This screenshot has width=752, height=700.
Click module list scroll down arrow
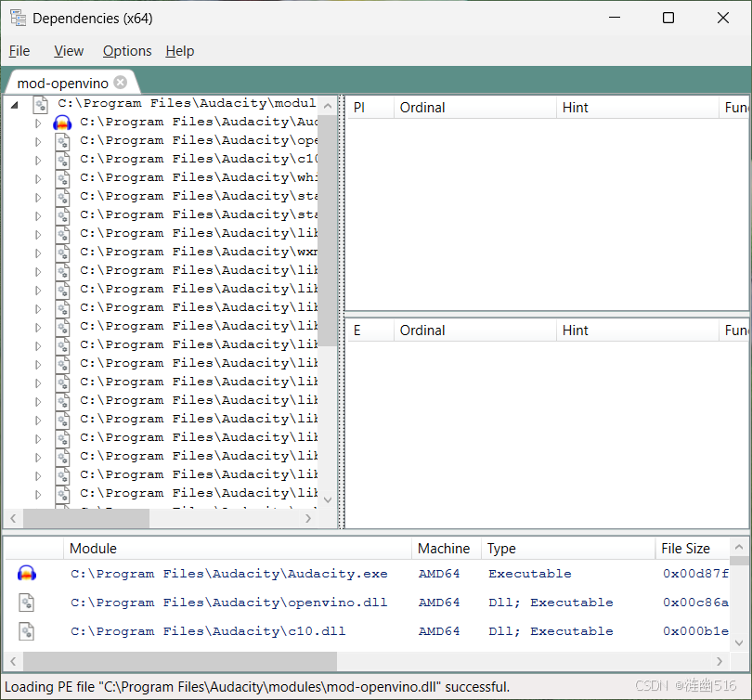click(739, 643)
